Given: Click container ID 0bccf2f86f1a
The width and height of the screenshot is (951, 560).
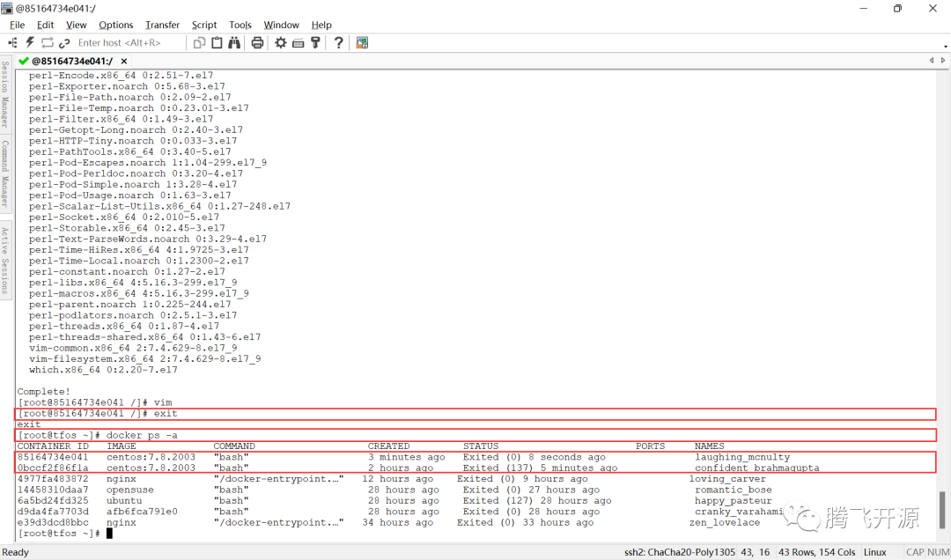Looking at the screenshot, I should (x=53, y=468).
